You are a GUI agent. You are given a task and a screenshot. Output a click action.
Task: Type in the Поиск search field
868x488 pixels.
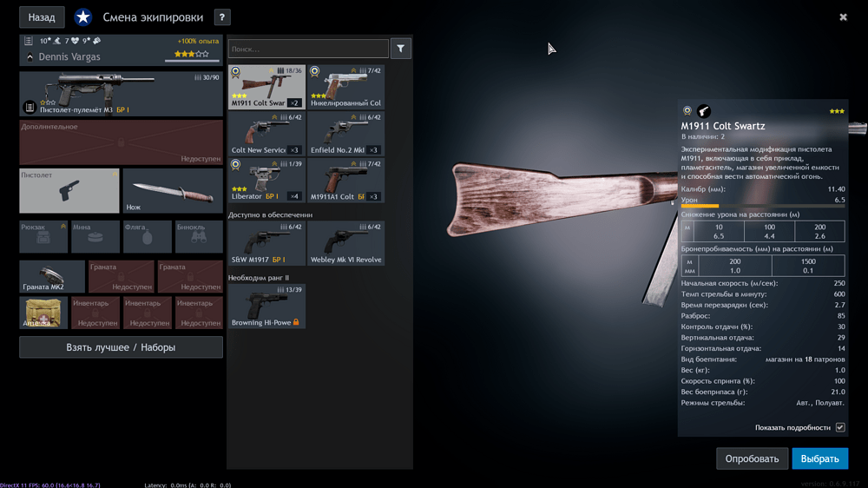(x=308, y=49)
